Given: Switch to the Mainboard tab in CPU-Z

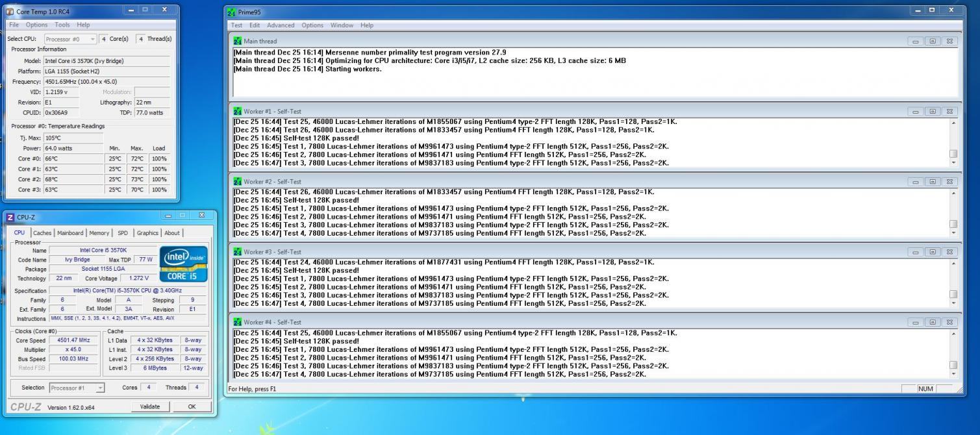Looking at the screenshot, I should coord(70,233).
